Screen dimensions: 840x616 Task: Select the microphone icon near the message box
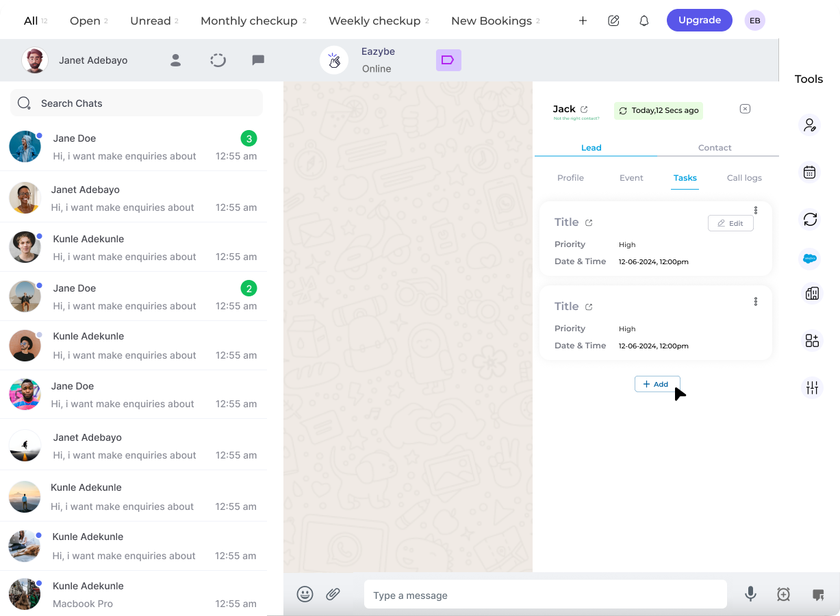750,594
